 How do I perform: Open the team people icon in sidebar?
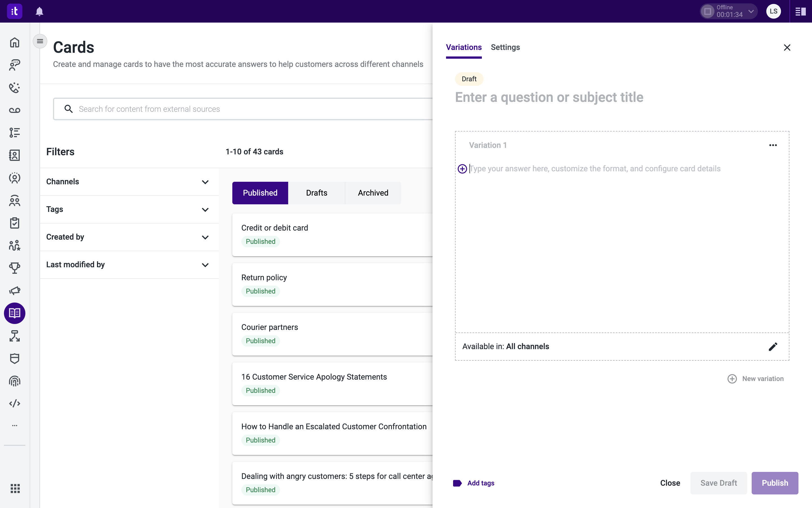[14, 201]
